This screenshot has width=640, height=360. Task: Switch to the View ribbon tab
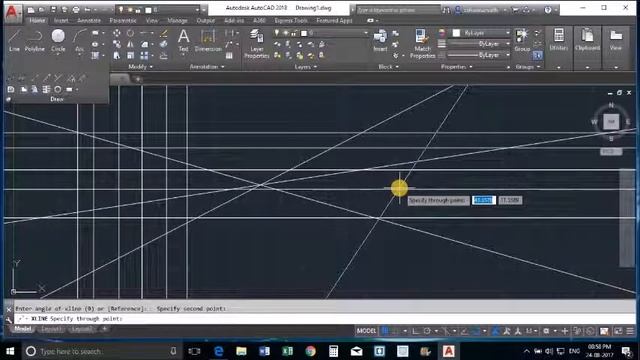[x=151, y=20]
